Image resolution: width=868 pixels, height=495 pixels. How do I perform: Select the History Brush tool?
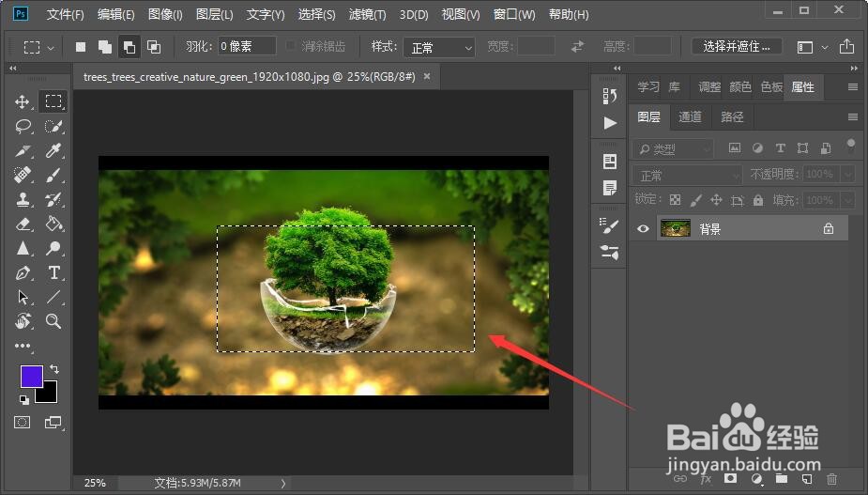pos(53,199)
